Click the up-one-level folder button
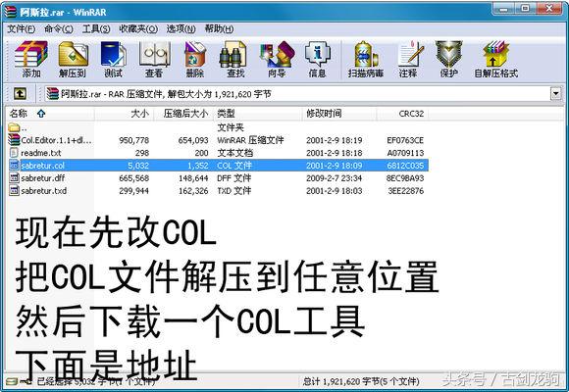 point(20,94)
